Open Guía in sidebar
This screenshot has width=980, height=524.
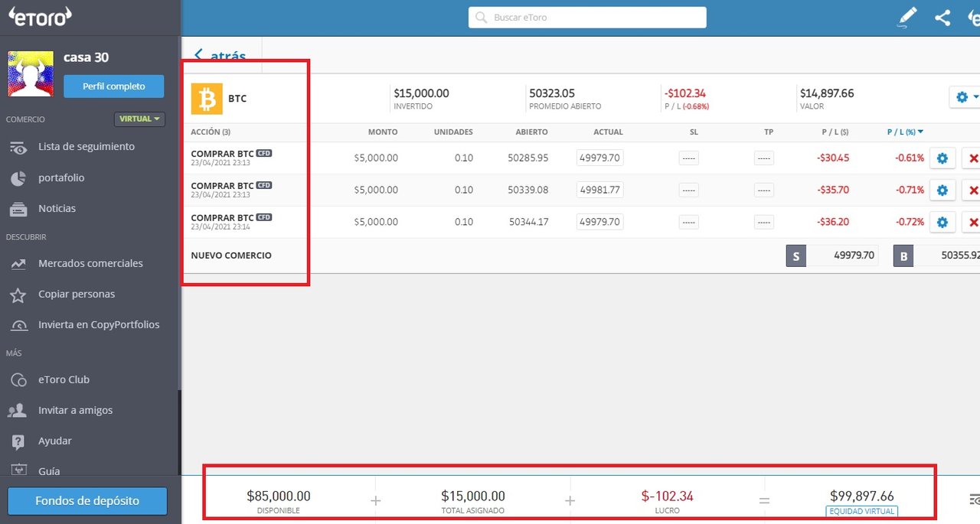click(49, 471)
